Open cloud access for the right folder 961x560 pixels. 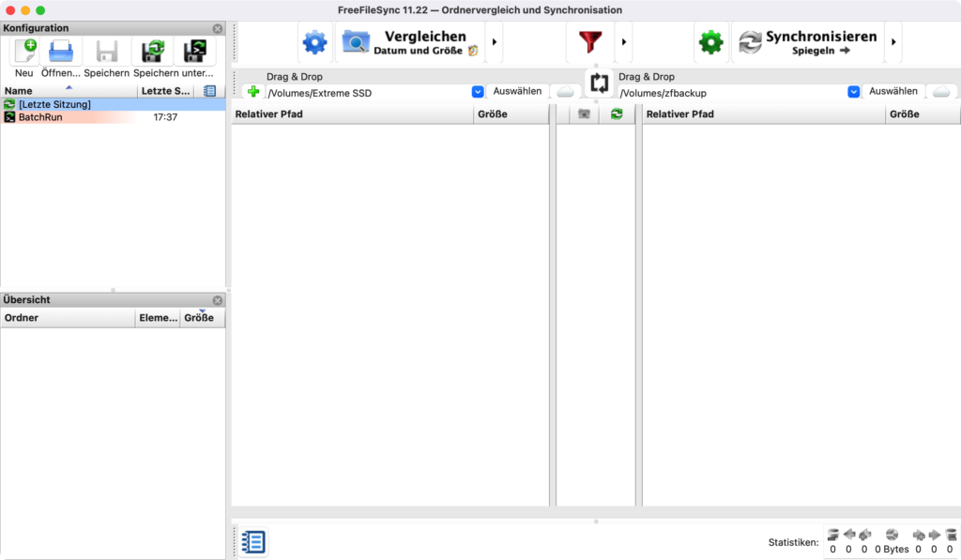(941, 92)
